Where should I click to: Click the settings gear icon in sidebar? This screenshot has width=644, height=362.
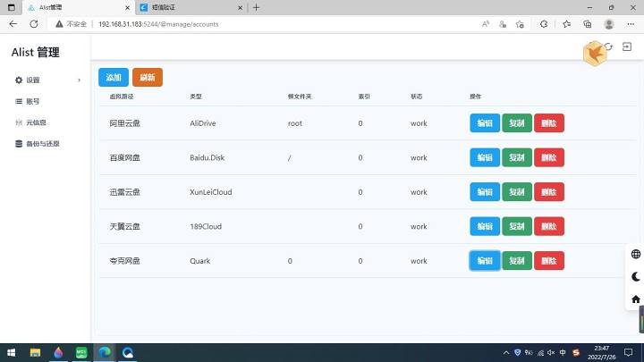pyautogui.click(x=19, y=80)
